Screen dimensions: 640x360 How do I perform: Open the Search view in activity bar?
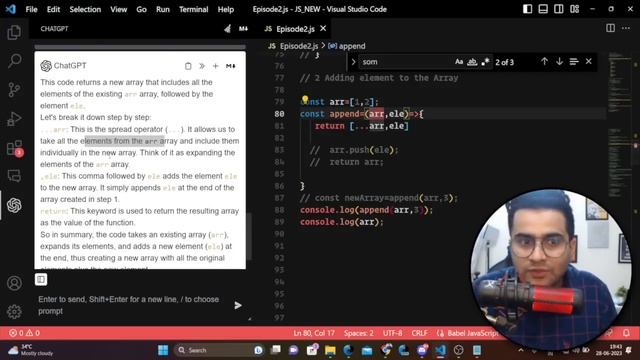tap(14, 61)
